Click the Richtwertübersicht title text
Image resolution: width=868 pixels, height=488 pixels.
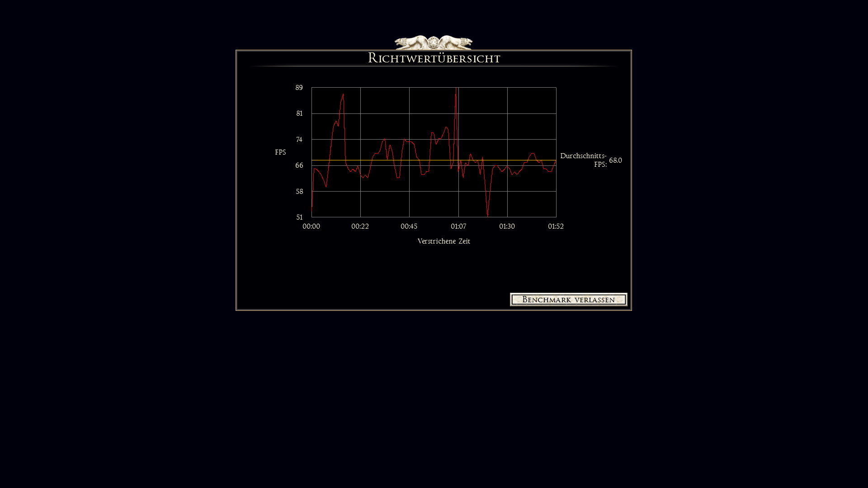click(434, 58)
